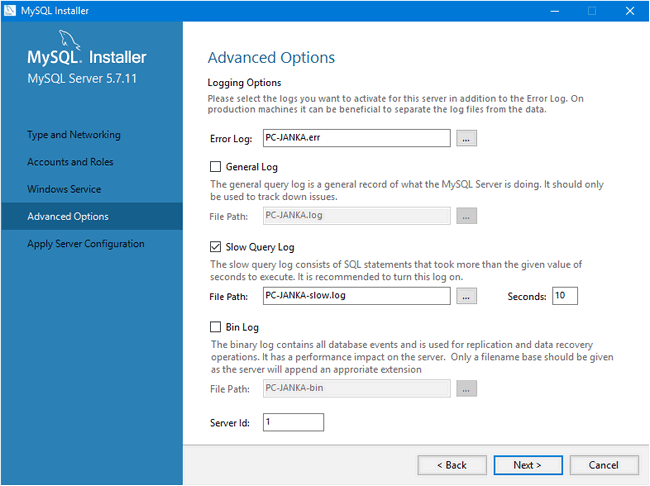Close the MySQL Installer window
Image resolution: width=650 pixels, height=486 pixels.
627,10
